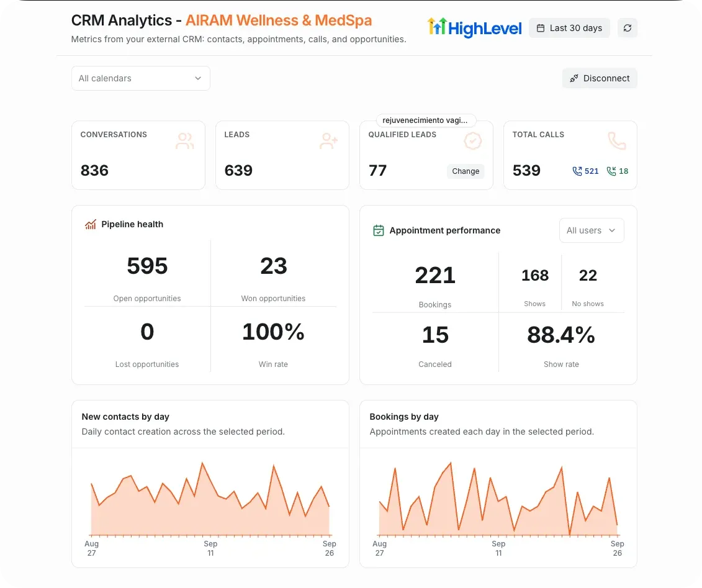The height and width of the screenshot is (588, 702).
Task: Click the Open opportunities label
Action: point(147,298)
